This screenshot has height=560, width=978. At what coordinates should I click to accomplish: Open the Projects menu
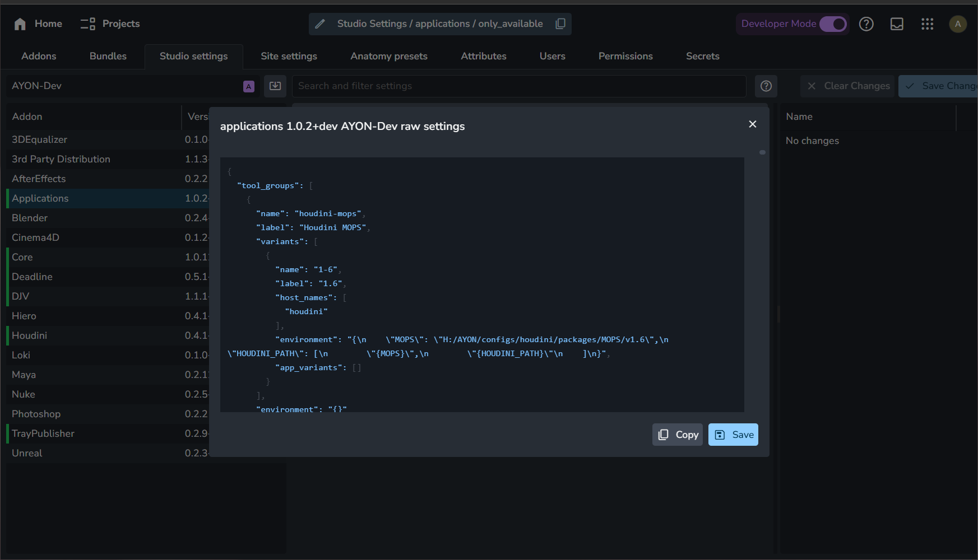(x=110, y=24)
